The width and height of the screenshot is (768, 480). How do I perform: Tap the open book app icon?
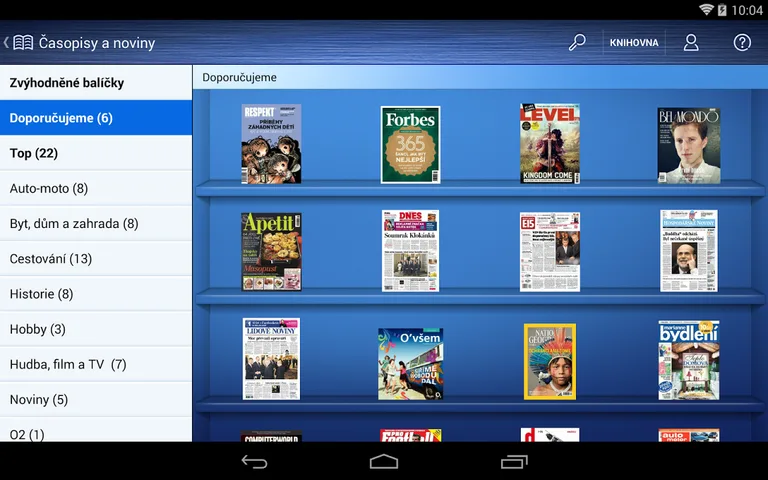pos(23,43)
